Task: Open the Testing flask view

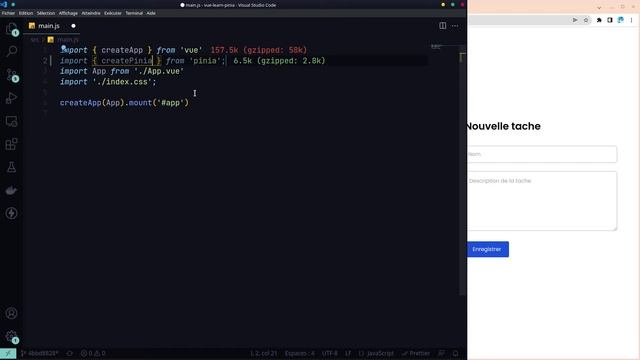Action: coord(11,167)
